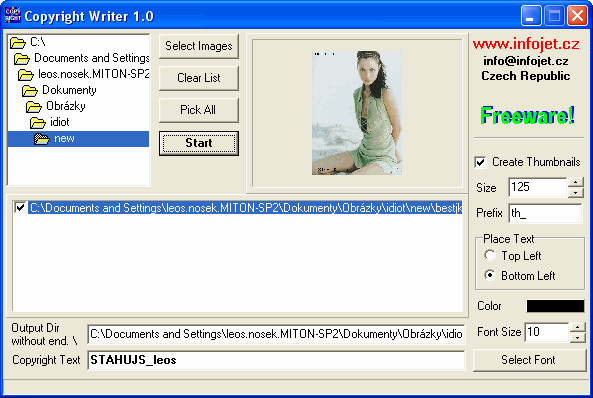Click the thumbnail Size input field

click(538, 187)
